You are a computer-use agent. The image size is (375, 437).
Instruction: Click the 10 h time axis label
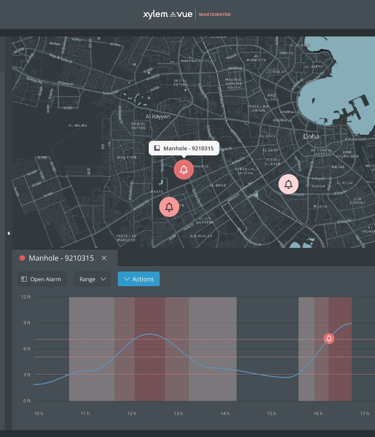(39, 413)
